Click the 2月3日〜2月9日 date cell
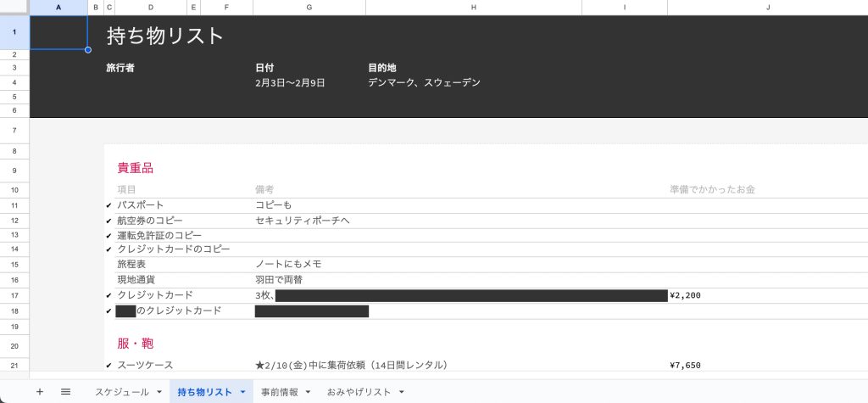868x403 pixels. point(290,83)
